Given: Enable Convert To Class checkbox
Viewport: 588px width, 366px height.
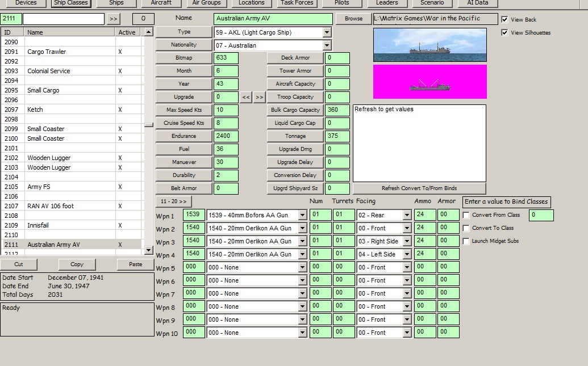Looking at the screenshot, I should tap(466, 228).
